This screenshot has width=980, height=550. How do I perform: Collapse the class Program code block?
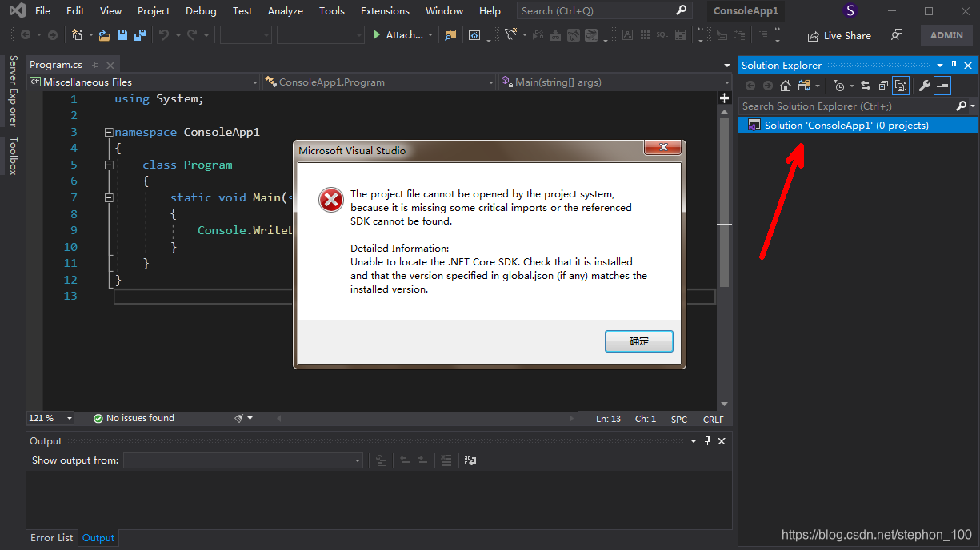[109, 165]
